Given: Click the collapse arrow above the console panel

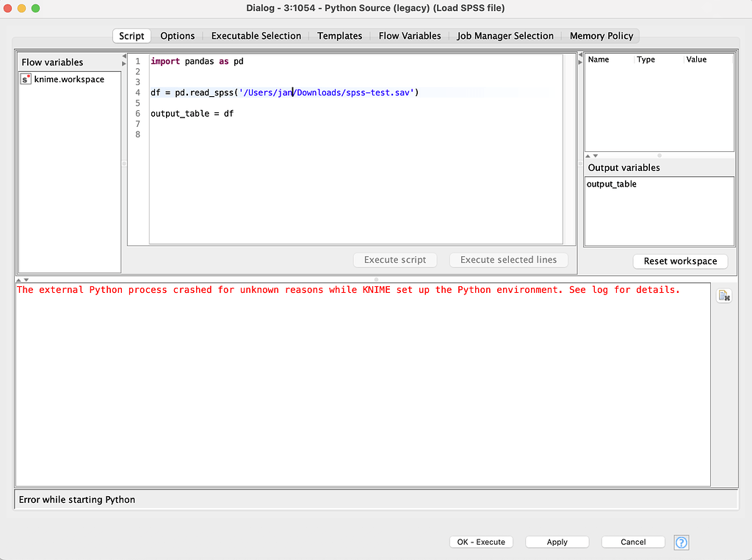Looking at the screenshot, I should [18, 280].
